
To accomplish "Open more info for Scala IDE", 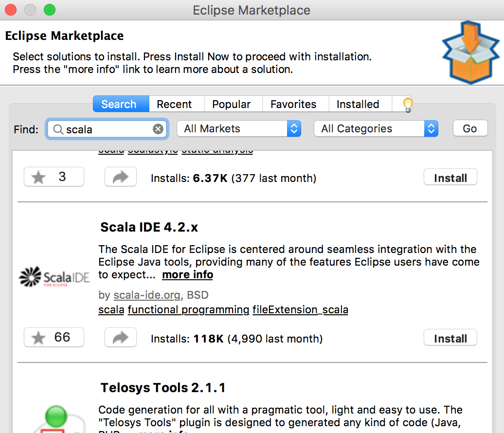I will (x=187, y=275).
